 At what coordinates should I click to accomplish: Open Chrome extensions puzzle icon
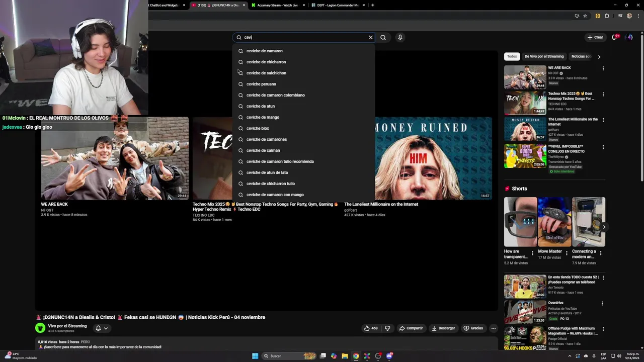[607, 16]
